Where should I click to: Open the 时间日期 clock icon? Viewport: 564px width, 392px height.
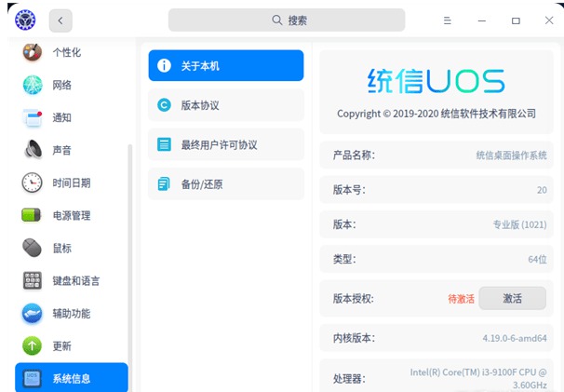click(x=32, y=182)
